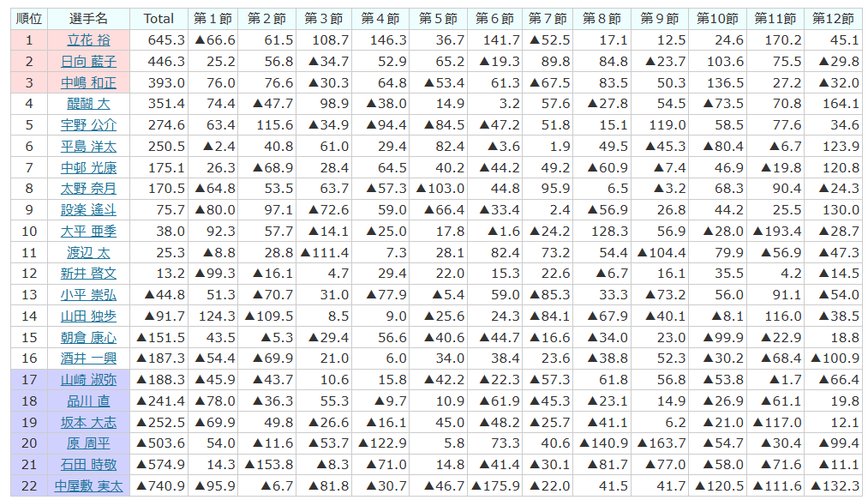
Task: Click the score cell ▲111.4
Action: [325, 253]
